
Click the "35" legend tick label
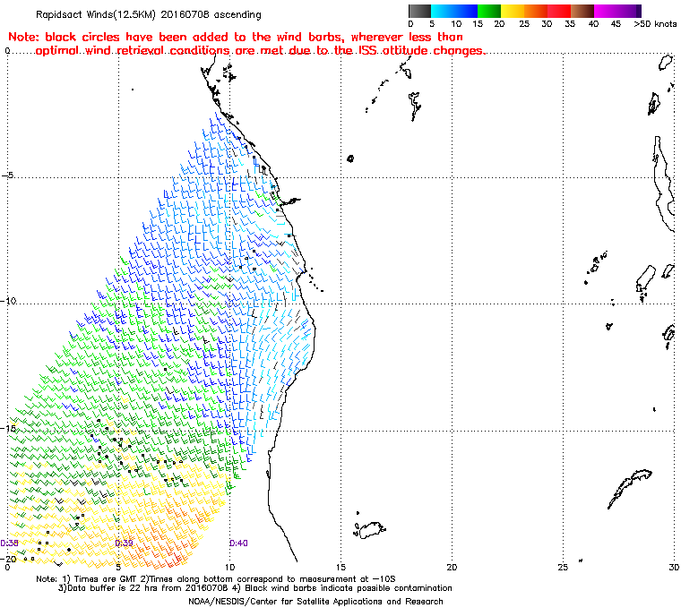[570, 24]
